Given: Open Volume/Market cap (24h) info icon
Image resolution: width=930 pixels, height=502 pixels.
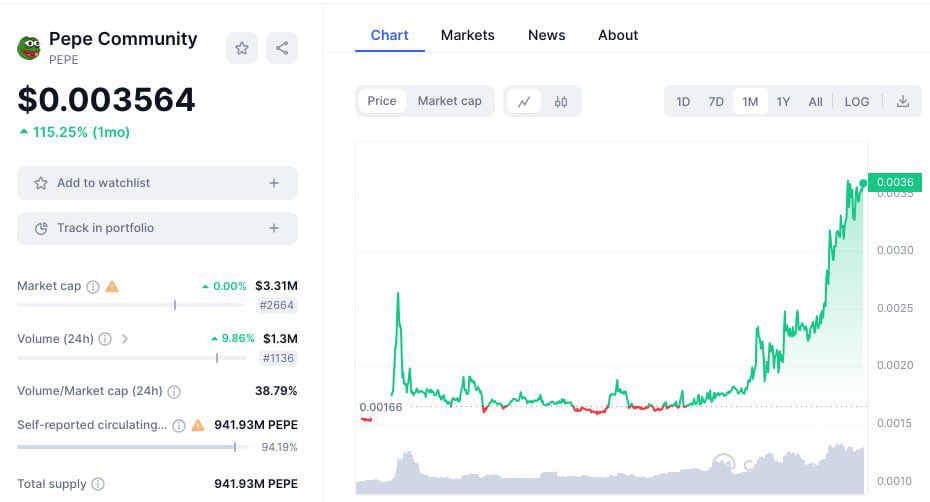Looking at the screenshot, I should tap(174, 392).
